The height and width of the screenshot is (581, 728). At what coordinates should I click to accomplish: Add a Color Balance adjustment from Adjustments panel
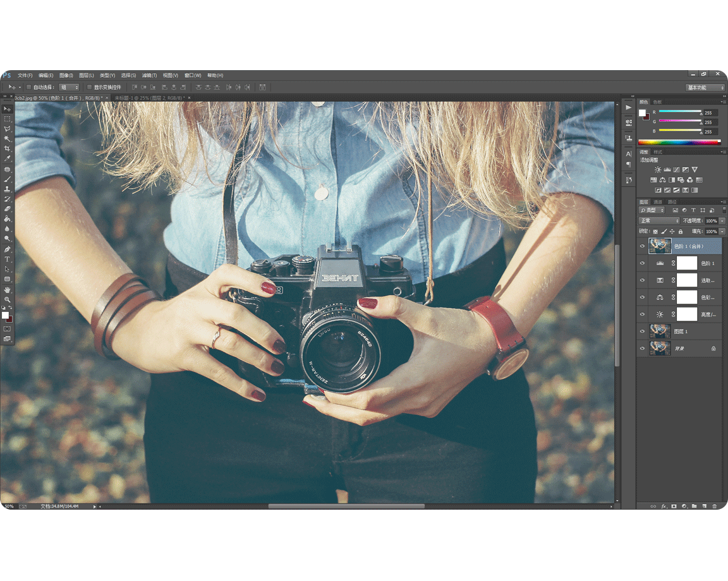662,180
